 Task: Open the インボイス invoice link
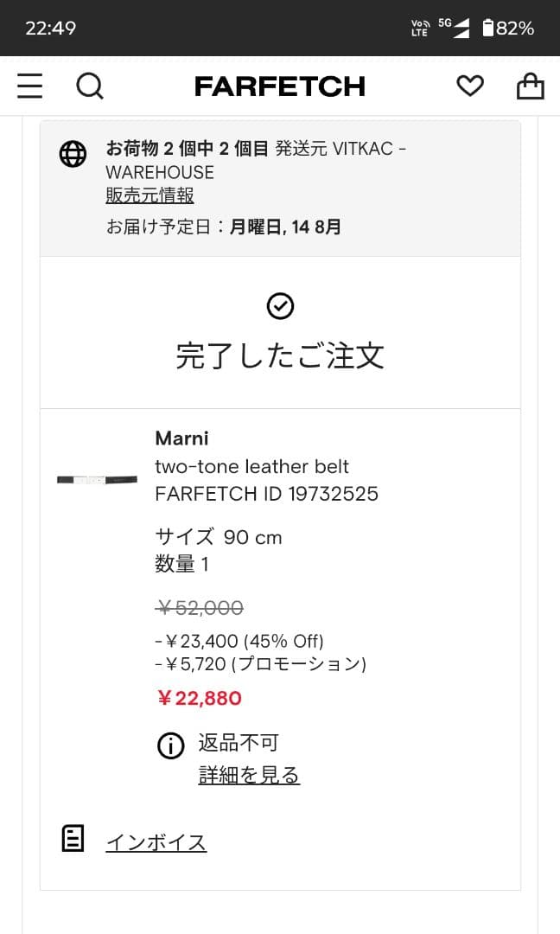tap(156, 841)
